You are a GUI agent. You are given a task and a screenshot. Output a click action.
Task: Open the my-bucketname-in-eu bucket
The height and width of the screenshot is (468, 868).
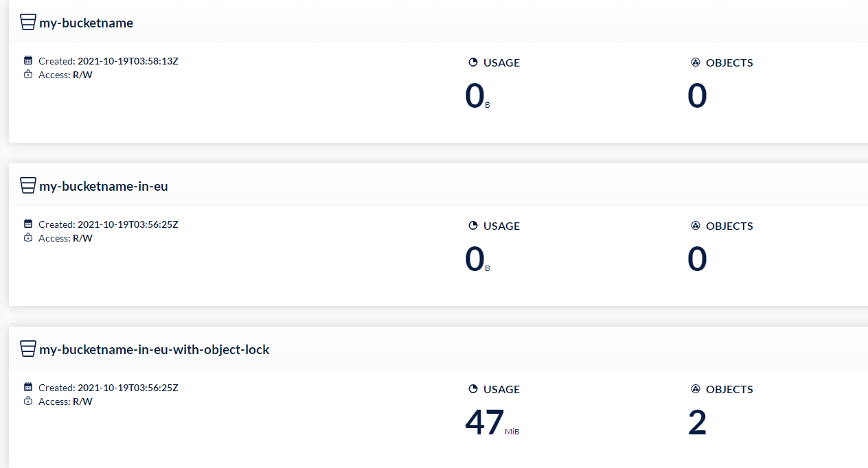pos(104,186)
